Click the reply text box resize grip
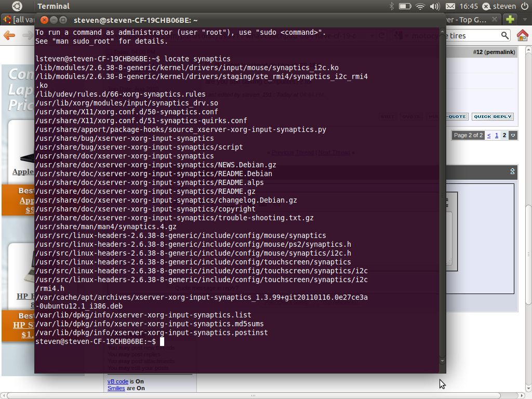 449,262
